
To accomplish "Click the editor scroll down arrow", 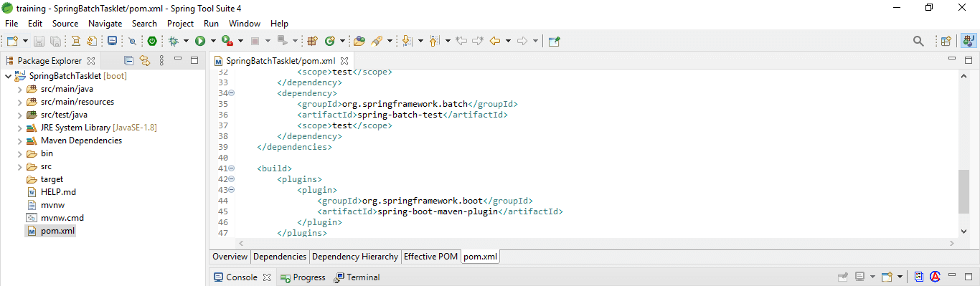I will click(963, 232).
